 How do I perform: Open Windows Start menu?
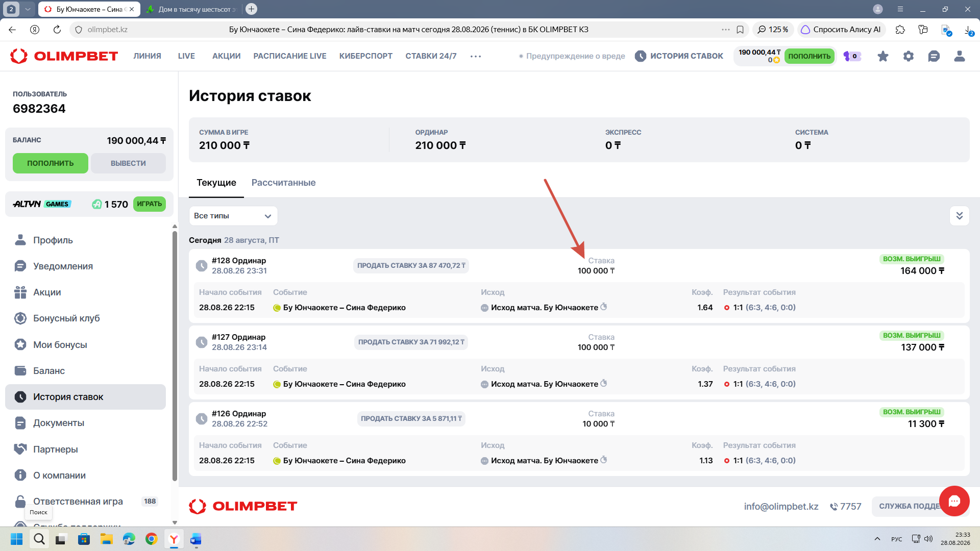click(17, 539)
